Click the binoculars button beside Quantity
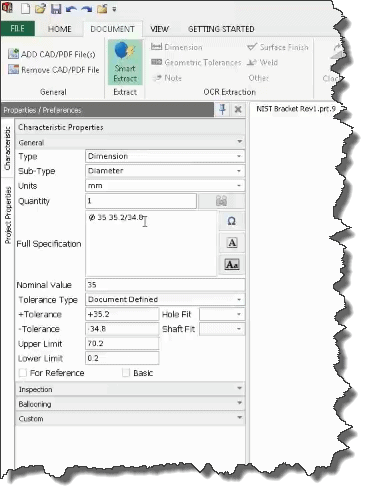This screenshot has width=376, height=503. click(x=221, y=201)
